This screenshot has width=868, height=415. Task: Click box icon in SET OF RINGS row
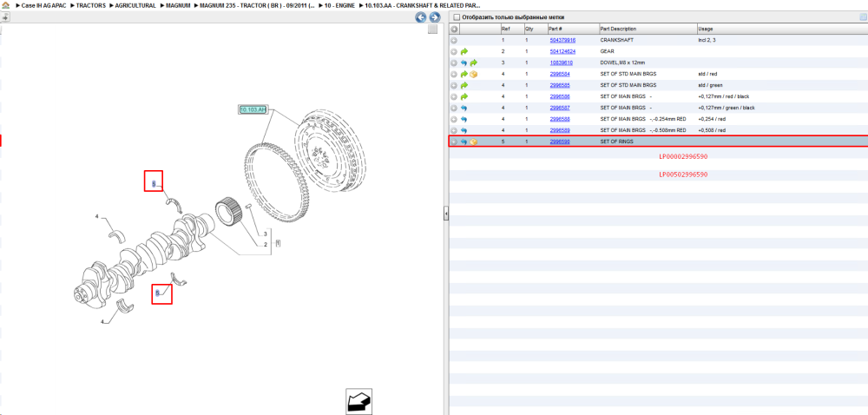point(473,142)
